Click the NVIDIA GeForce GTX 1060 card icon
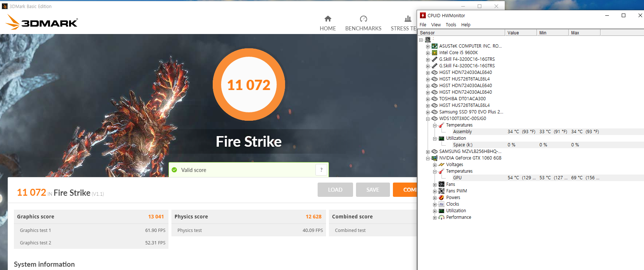The height and width of the screenshot is (270, 644). 435,158
